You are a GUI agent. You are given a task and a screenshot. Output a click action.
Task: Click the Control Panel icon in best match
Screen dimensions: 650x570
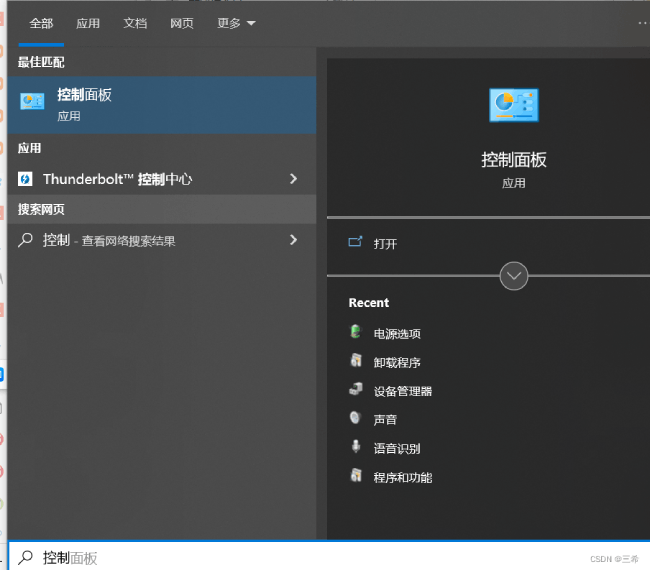[32, 102]
